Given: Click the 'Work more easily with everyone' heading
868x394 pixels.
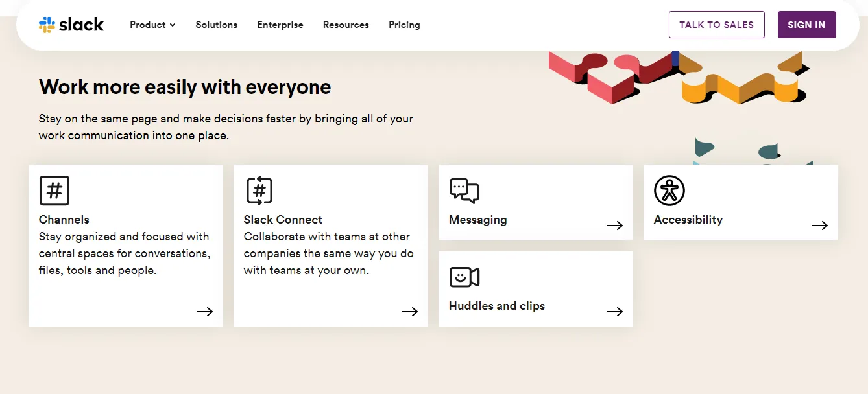Looking at the screenshot, I should point(185,87).
